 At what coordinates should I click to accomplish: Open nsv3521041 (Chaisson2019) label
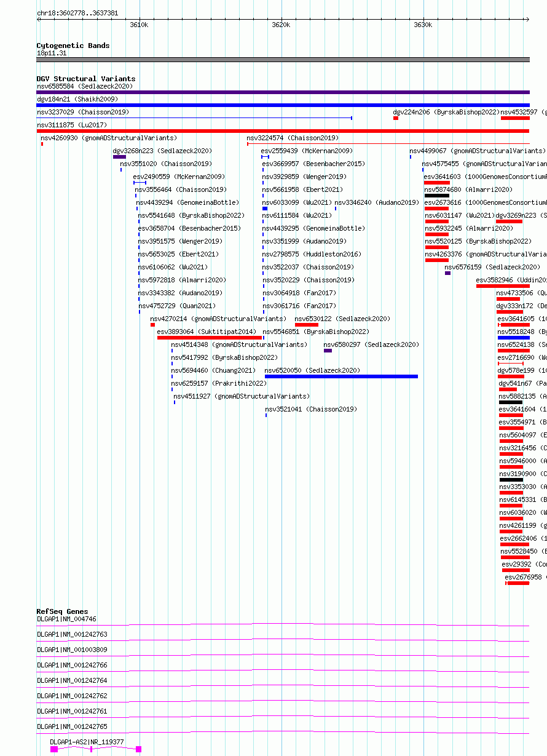(x=311, y=409)
